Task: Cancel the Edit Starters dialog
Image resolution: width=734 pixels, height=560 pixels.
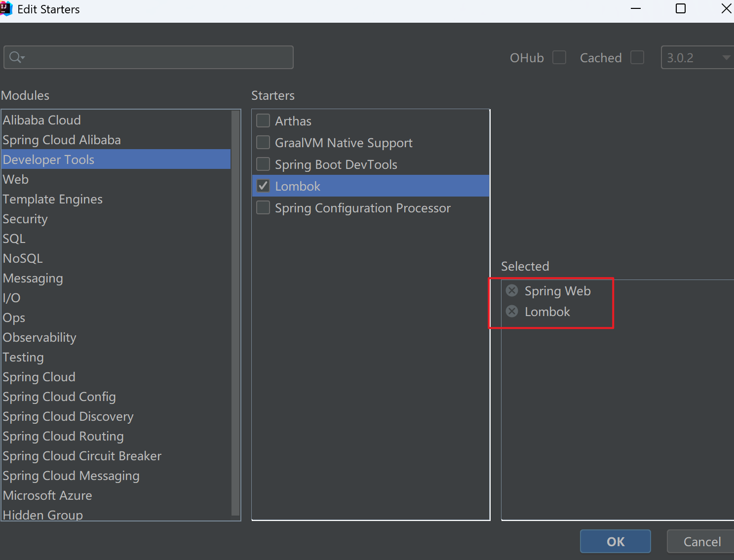Action: click(701, 542)
